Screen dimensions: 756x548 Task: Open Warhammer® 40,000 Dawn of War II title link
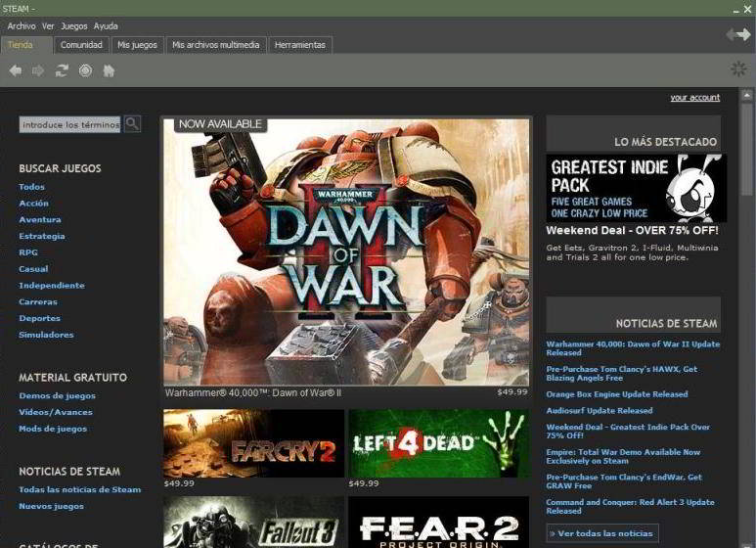point(252,393)
